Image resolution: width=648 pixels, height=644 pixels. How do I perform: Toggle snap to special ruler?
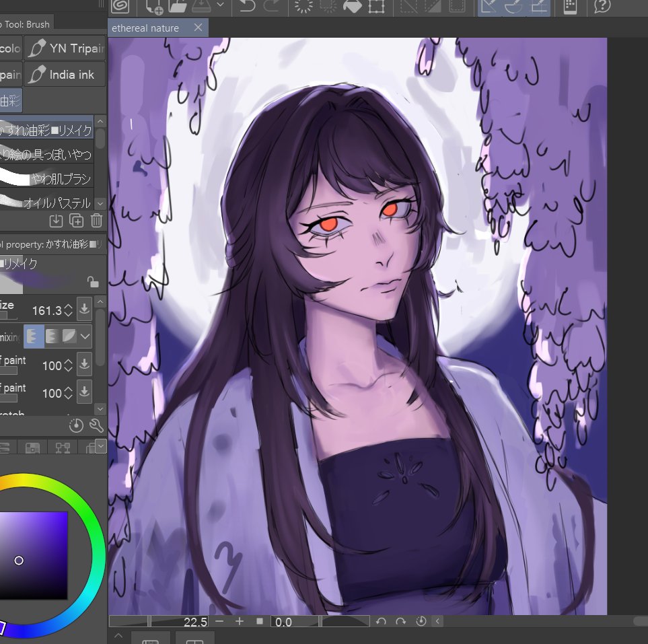[514, 7]
